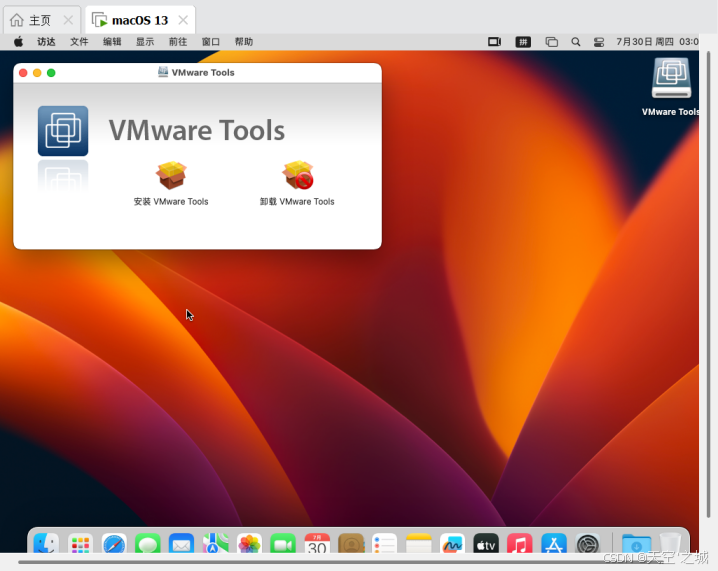Open the Install VMware Tools package icon
The image size is (718, 571).
click(x=171, y=175)
